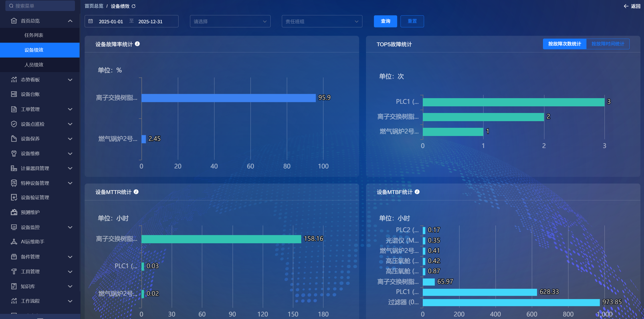This screenshot has width=644, height=319.
Task: Click info icon next to 设备MTBF统计
Action: 417,192
